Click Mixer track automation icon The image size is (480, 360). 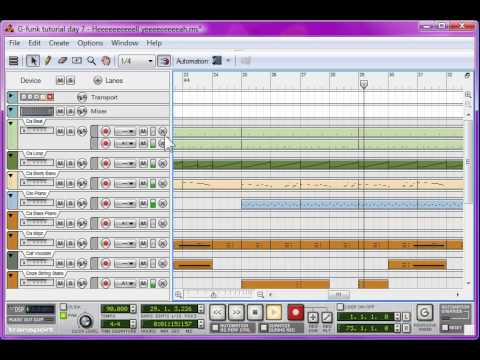click(x=82, y=111)
